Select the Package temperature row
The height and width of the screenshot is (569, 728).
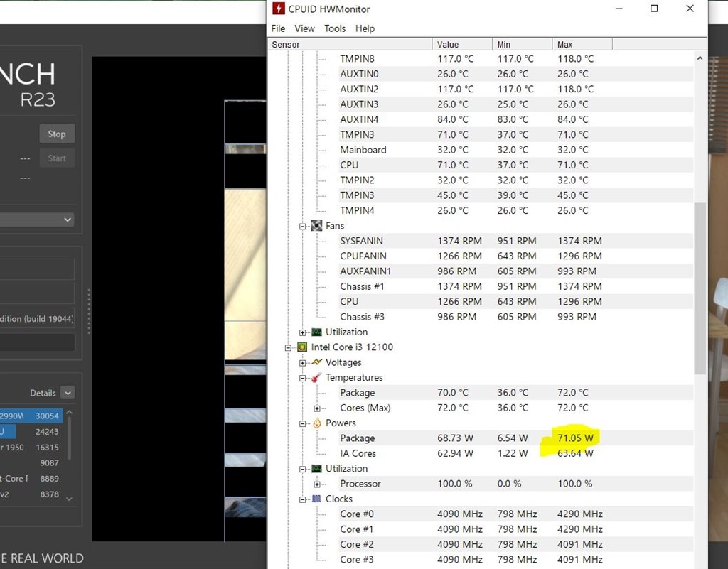coord(516,393)
